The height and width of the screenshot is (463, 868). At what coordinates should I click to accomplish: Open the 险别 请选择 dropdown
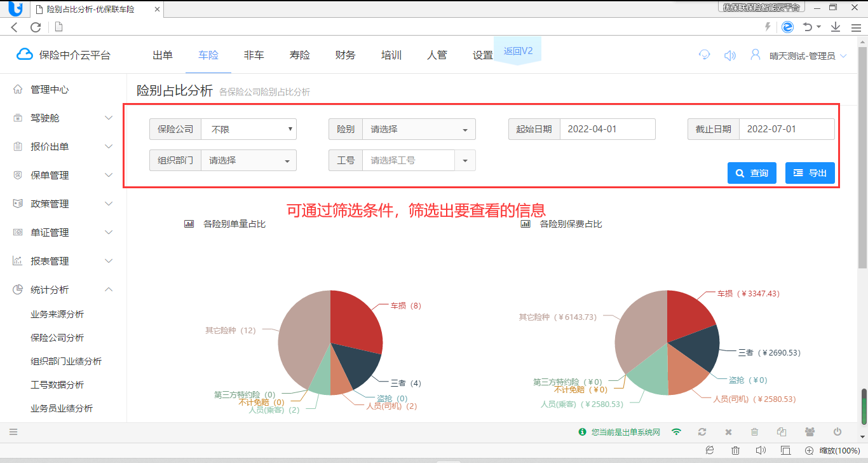click(419, 129)
